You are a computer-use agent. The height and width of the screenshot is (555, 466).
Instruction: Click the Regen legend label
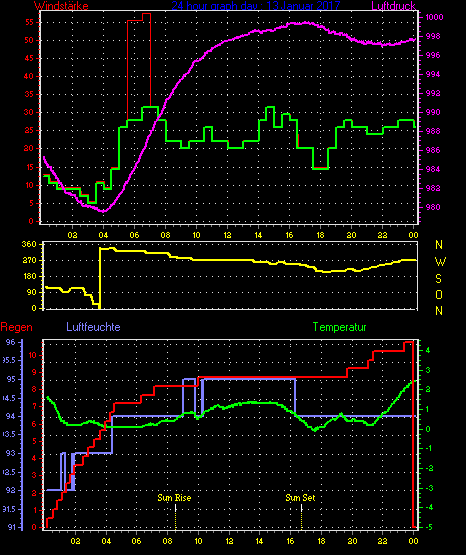(x=16, y=327)
